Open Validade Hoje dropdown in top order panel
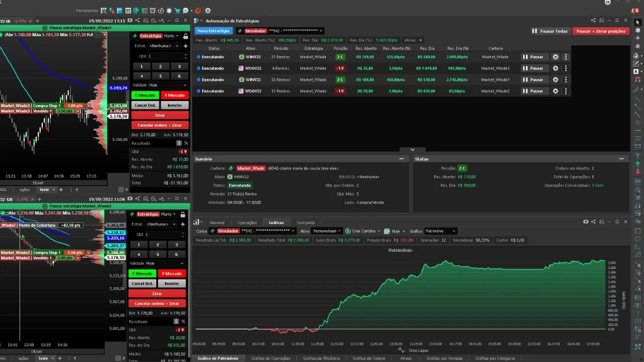This screenshot has width=644, height=362. [x=168, y=85]
